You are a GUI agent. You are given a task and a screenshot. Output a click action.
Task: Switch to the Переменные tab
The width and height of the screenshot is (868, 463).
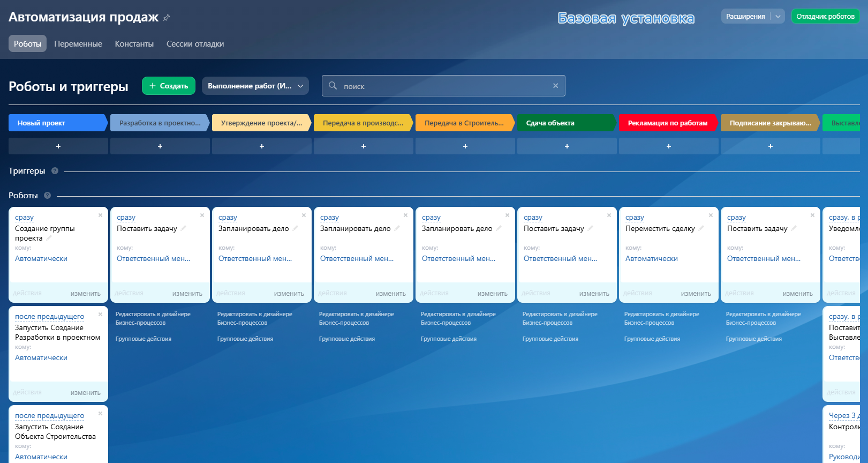78,44
